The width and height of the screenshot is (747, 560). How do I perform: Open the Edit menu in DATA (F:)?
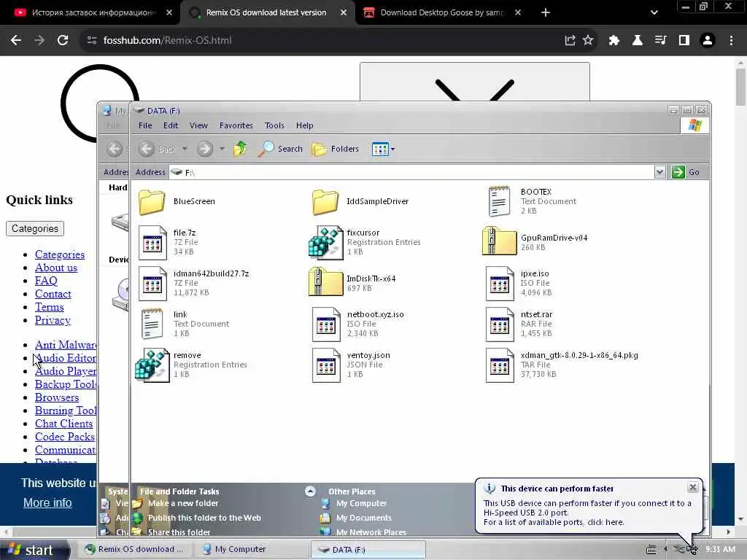pyautogui.click(x=171, y=125)
